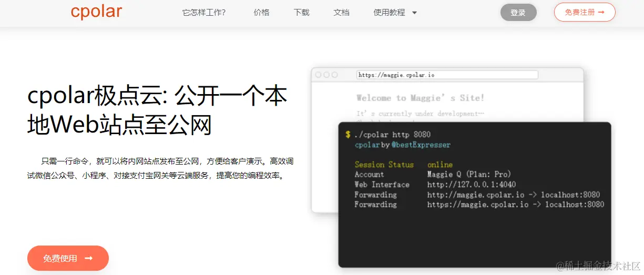Click the "Welcome to Maggie's Site!" text
Image resolution: width=644 pixels, height=275 pixels.
(x=420, y=98)
